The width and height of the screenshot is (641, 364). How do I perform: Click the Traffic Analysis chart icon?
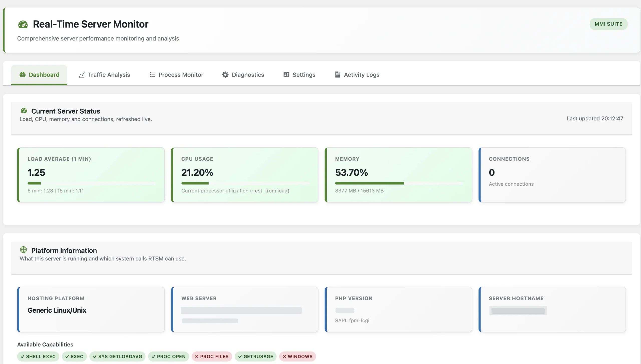[x=82, y=75]
